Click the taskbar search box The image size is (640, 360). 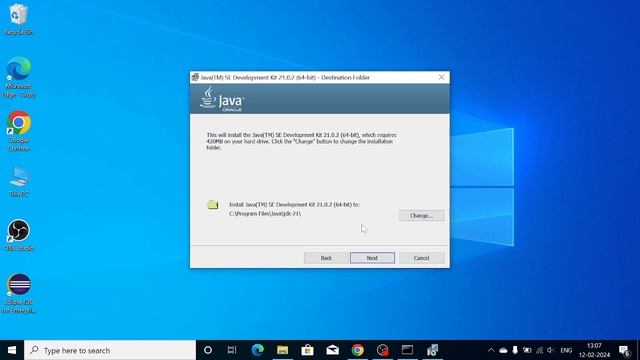[x=110, y=350]
